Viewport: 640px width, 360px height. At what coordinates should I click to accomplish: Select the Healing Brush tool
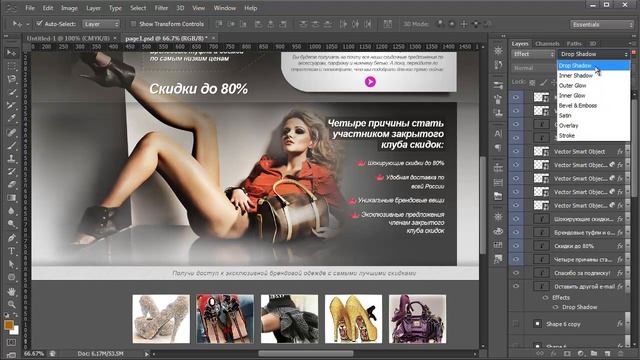click(11, 132)
